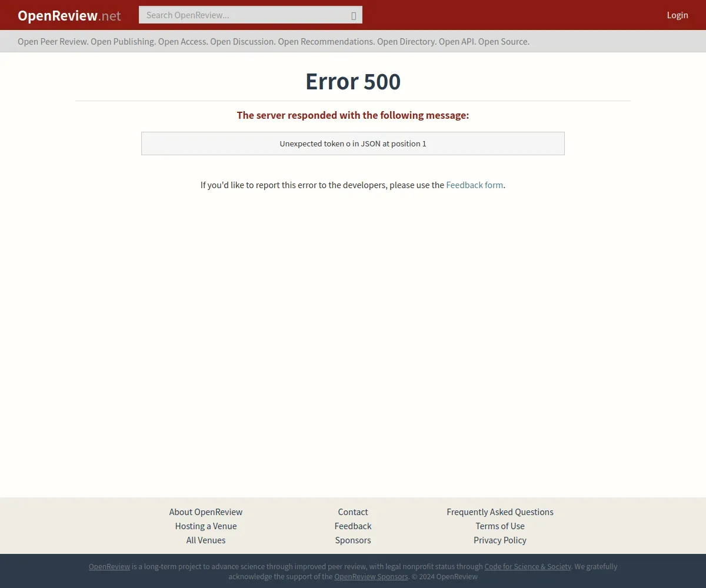Click the search icon in search box
Viewport: 706px width, 588px height.
pyautogui.click(x=354, y=15)
